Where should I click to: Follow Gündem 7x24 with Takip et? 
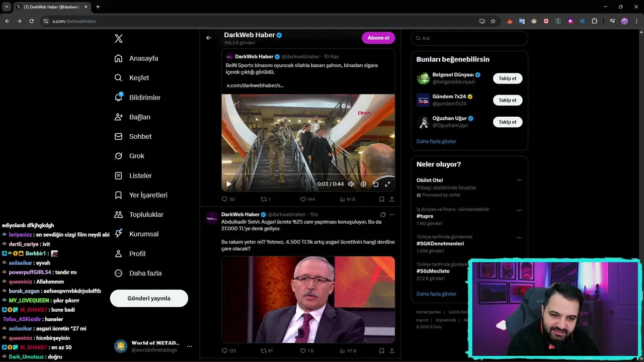(508, 100)
